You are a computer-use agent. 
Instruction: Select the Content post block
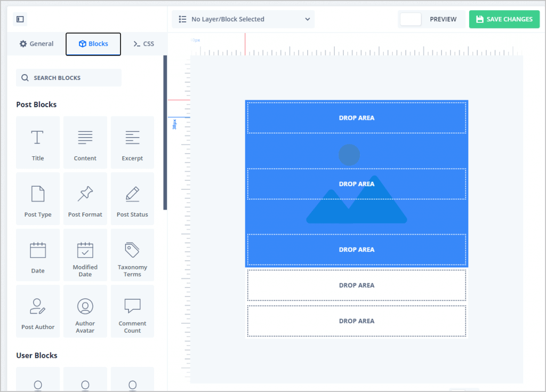tap(85, 142)
